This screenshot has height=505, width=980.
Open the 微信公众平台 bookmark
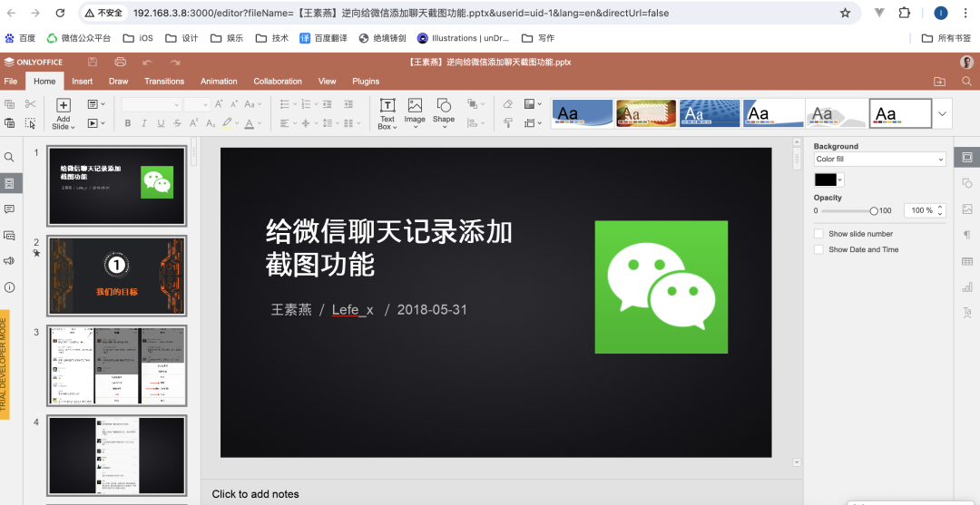[x=79, y=38]
